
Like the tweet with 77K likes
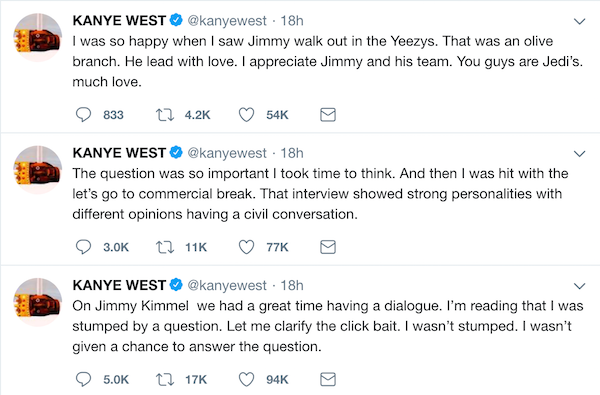click(246, 247)
